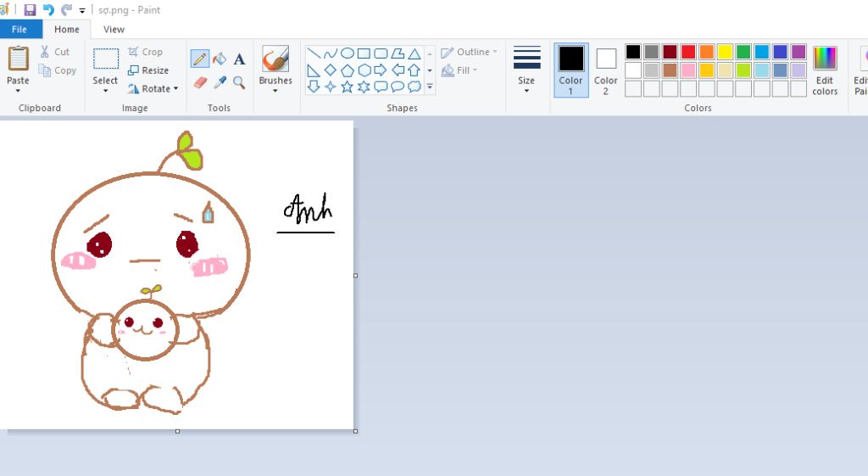868x476 pixels.
Task: Click the canvas bottom-right resize handle
Action: [x=355, y=430]
